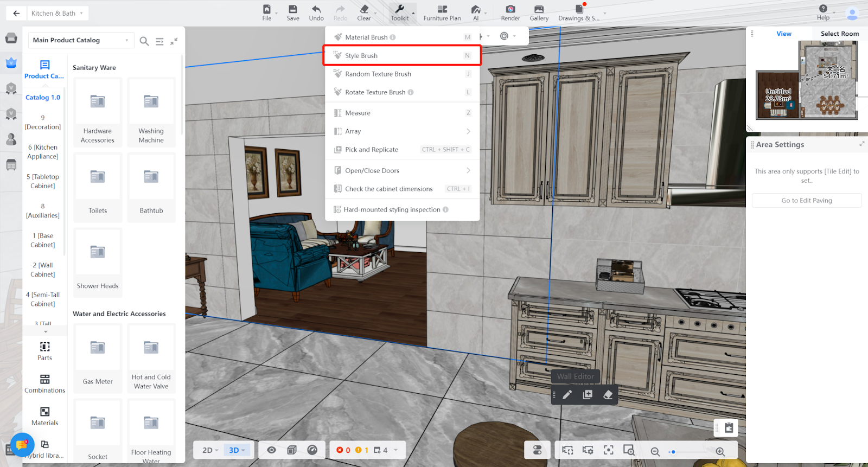Image resolution: width=868 pixels, height=467 pixels.
Task: Collapse the catalog panel with arrows icon
Action: [174, 41]
